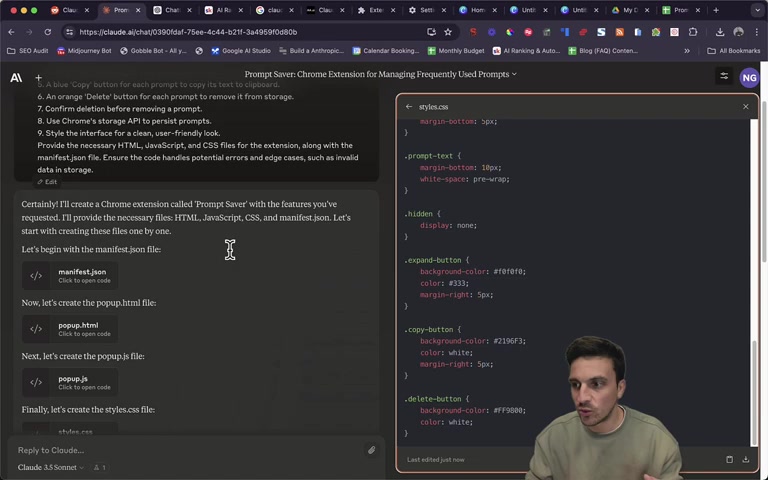Open the Claude 3.5 Sonnet model selector

50,467
